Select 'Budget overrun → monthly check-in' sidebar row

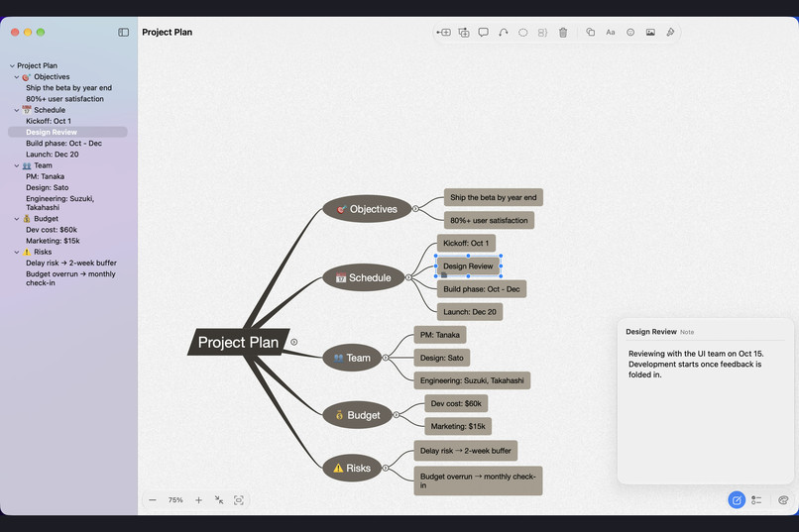[70, 278]
